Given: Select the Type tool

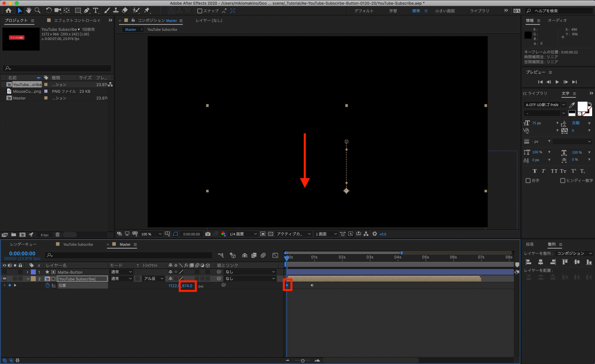Looking at the screenshot, I should pyautogui.click(x=96, y=10).
